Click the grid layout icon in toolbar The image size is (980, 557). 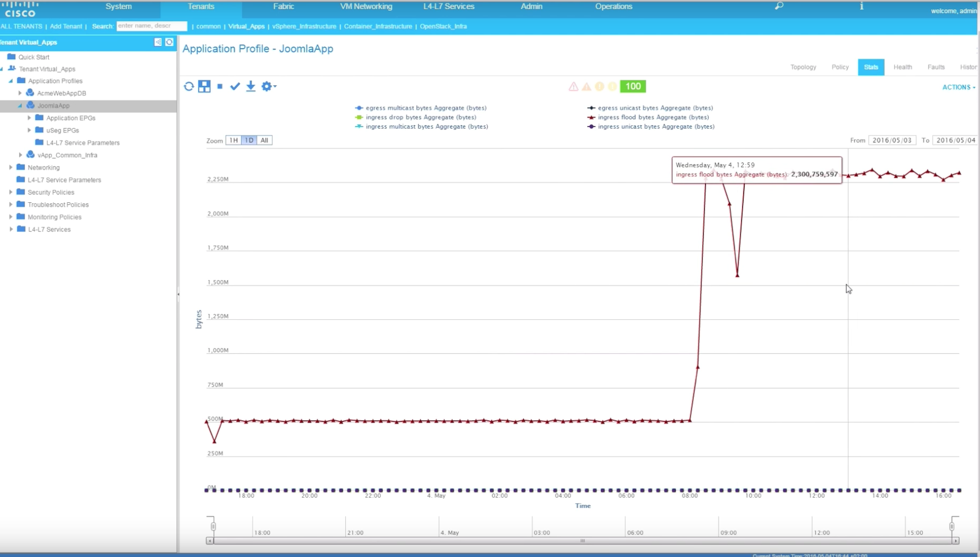204,86
